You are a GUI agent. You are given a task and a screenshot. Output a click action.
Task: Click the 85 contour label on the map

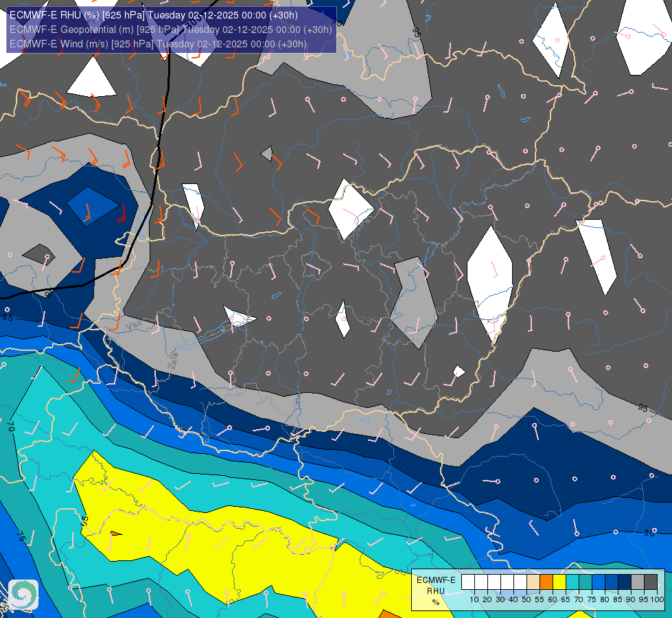(x=8, y=318)
